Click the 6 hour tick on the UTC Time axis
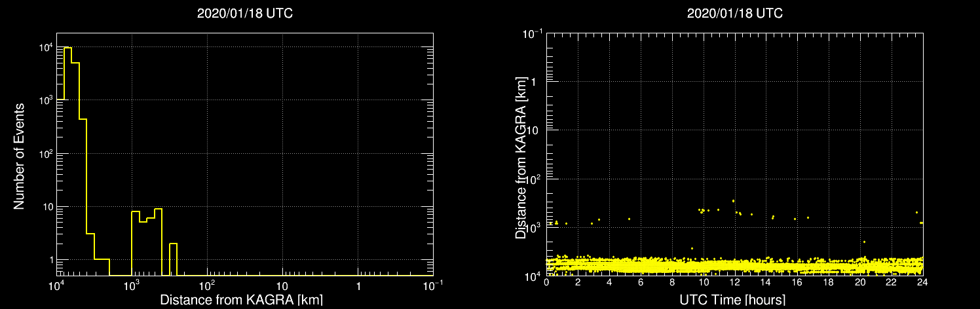The width and height of the screenshot is (980, 309). (x=641, y=283)
